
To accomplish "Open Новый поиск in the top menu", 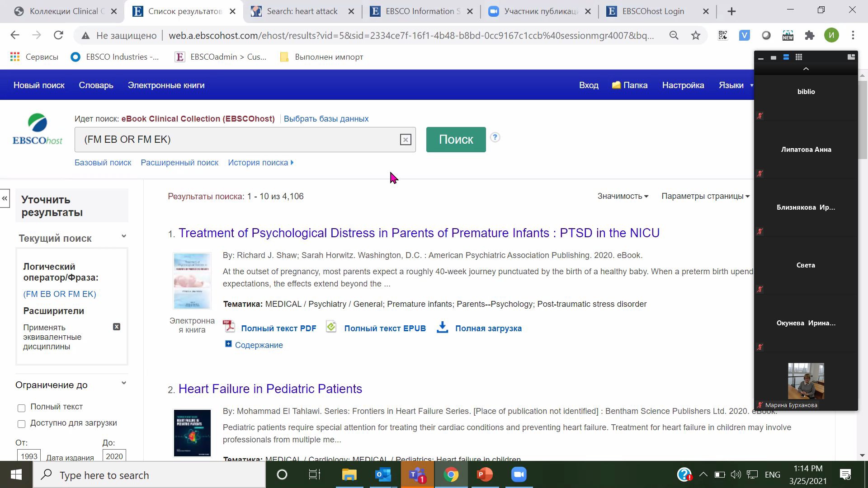I will tap(39, 85).
